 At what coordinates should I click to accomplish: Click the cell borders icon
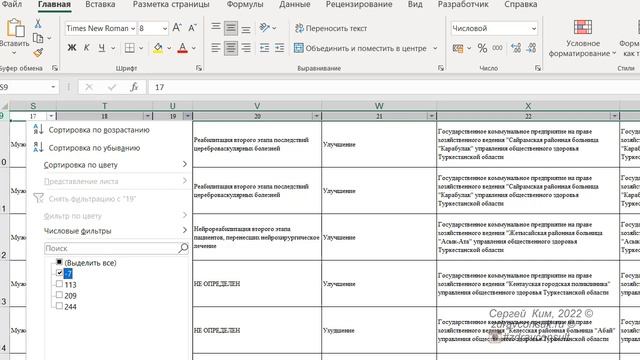[129, 48]
